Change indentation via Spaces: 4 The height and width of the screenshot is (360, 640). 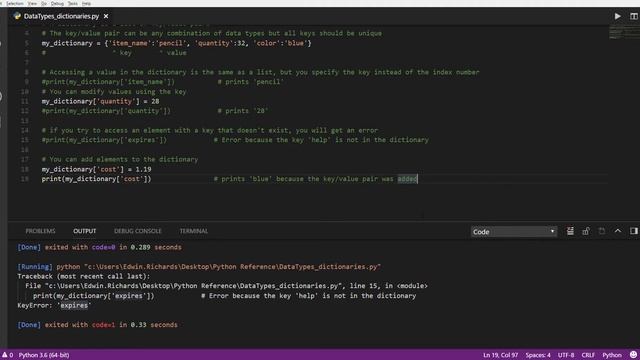pyautogui.click(x=538, y=355)
